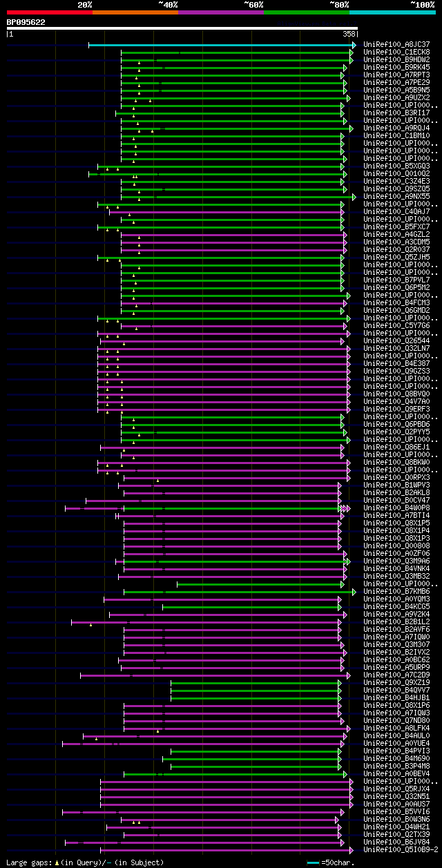The image size is (442, 868).
Task: Select the label UniRef100_Q9SZQ5
Action: point(396,189)
